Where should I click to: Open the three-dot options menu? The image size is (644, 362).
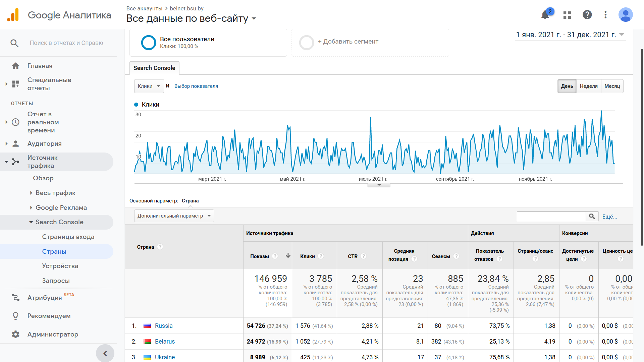point(605,15)
